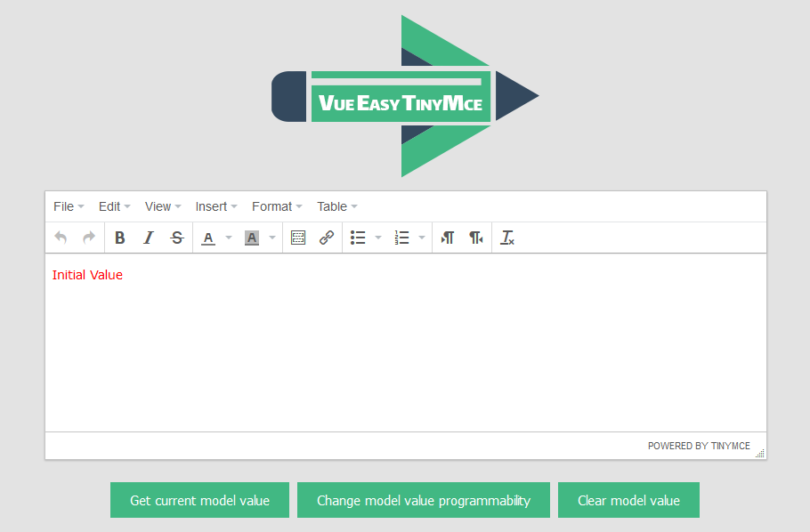Image resolution: width=810 pixels, height=532 pixels.
Task: Open the File menu
Action: 69,206
